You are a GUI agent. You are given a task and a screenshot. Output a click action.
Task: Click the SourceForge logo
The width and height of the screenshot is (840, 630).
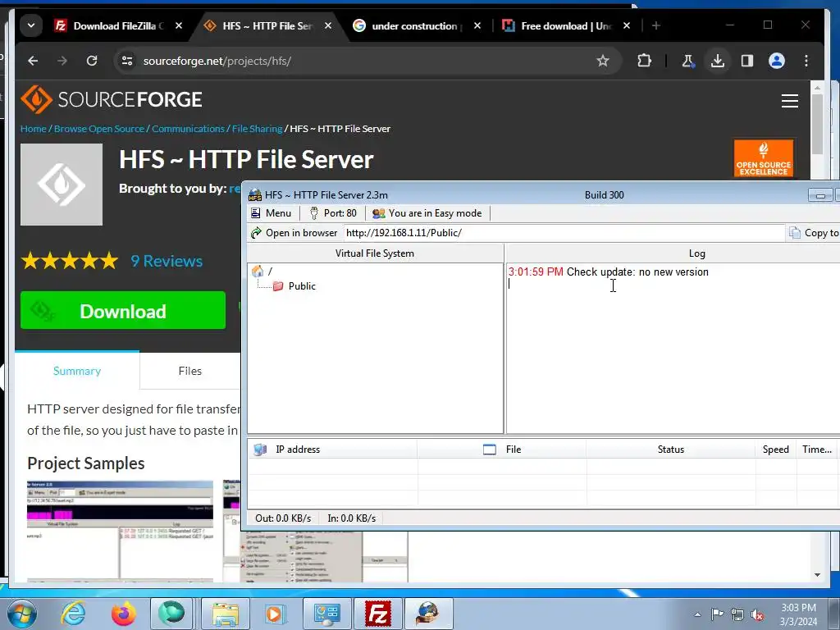(112, 99)
